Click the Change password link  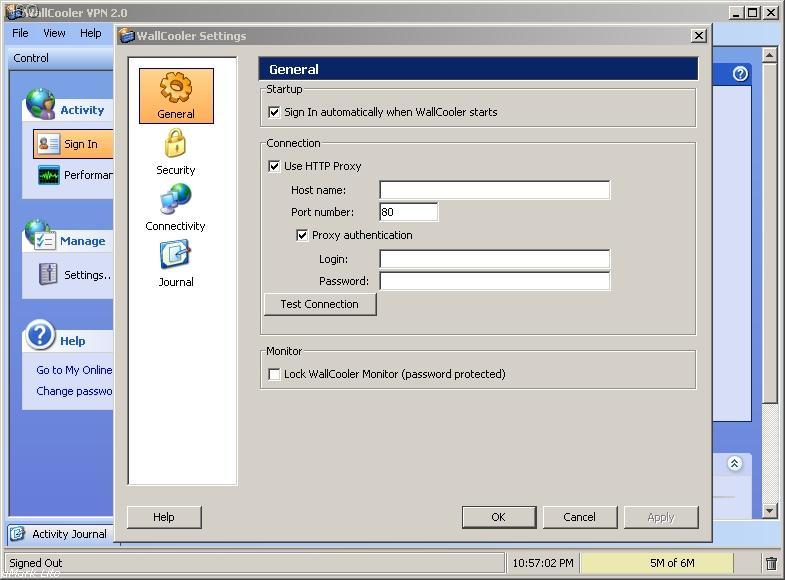[74, 391]
